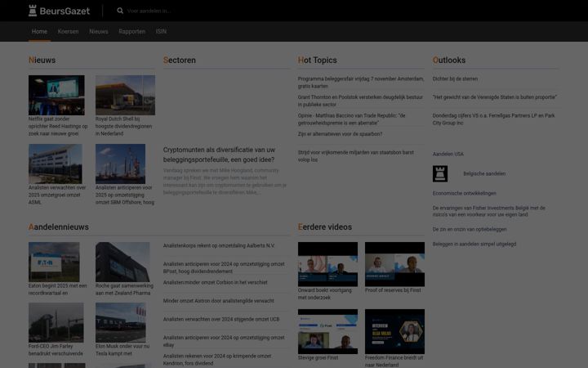Read Royal Dutch Shell dividendregionen article
The height and width of the screenshot is (368, 588).
[x=124, y=126]
